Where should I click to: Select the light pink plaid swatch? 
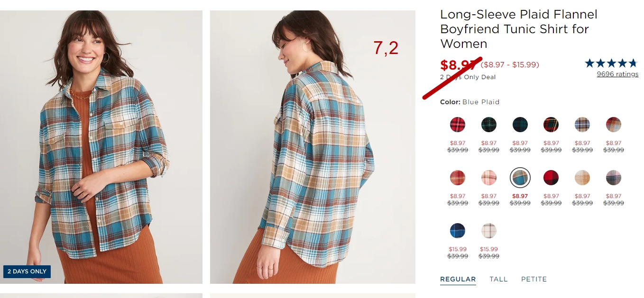(x=489, y=178)
